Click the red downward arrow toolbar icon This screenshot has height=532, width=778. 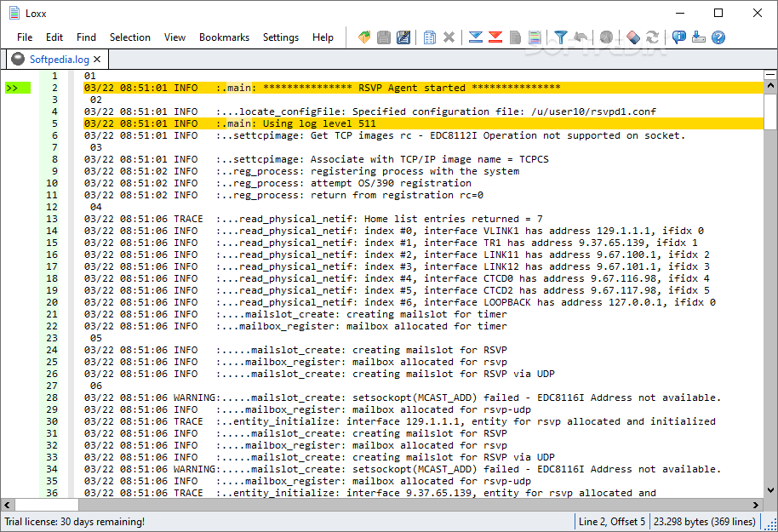[x=495, y=37]
